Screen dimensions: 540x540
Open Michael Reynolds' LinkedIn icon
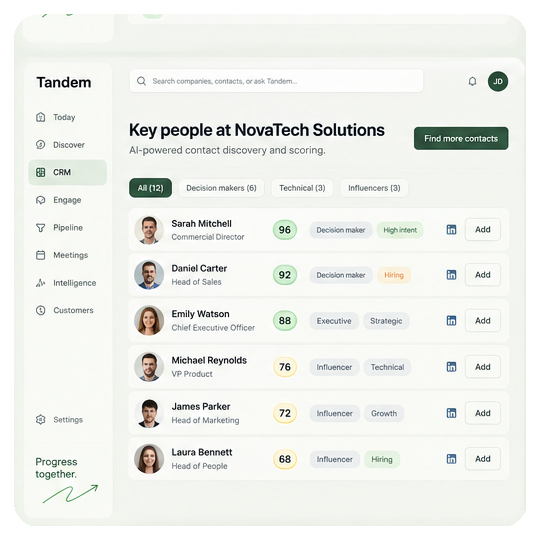coord(451,366)
